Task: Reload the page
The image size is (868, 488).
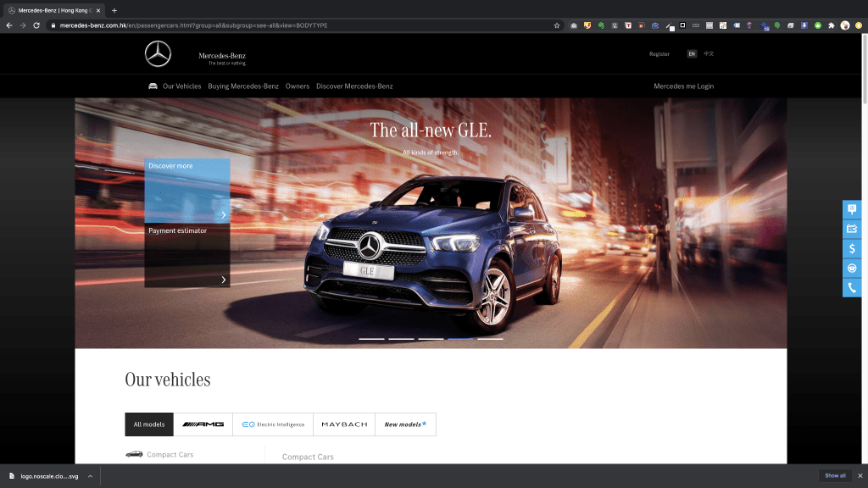Action: 36,25
